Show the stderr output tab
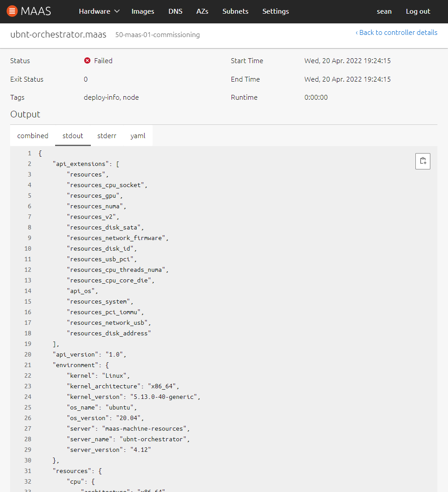The width and height of the screenshot is (448, 492). pos(107,136)
